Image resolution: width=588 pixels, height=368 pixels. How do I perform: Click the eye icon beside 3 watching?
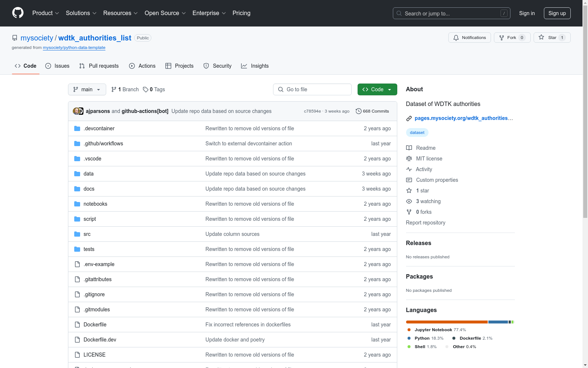[409, 201]
